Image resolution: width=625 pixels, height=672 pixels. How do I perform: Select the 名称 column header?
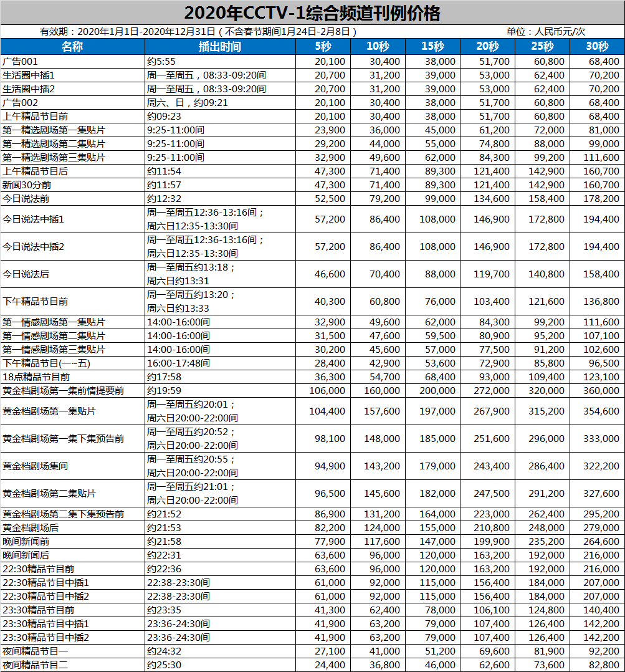coord(72,47)
